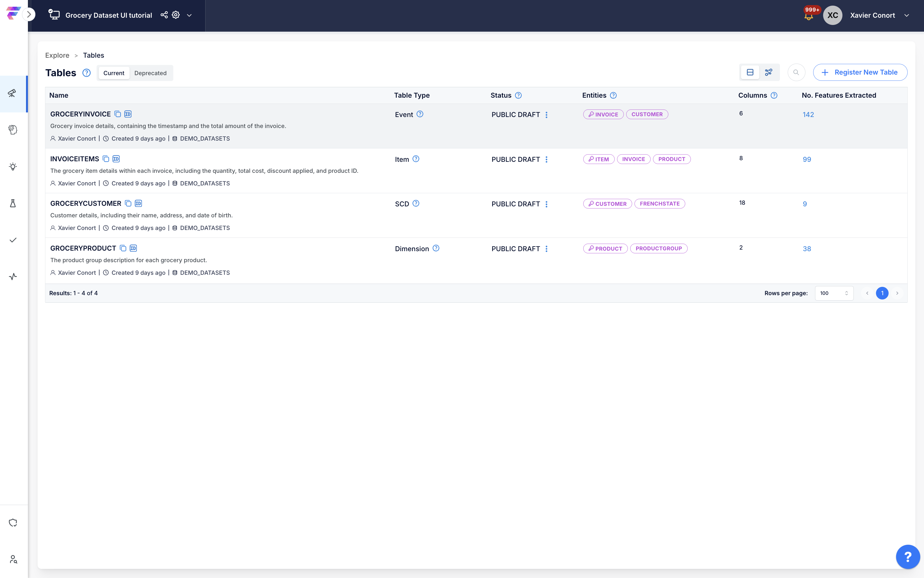Open the shield sidebar icon
The width and height of the screenshot is (924, 578).
13,522
